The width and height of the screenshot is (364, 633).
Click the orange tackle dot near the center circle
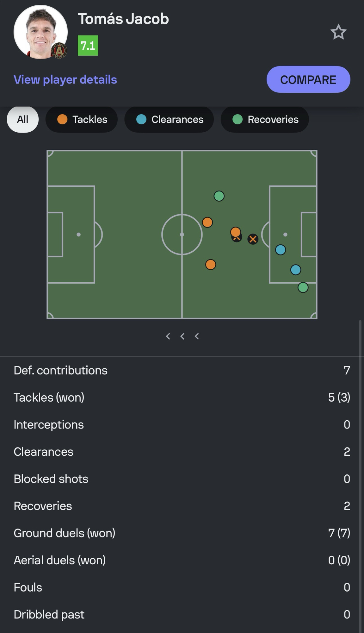point(207,222)
